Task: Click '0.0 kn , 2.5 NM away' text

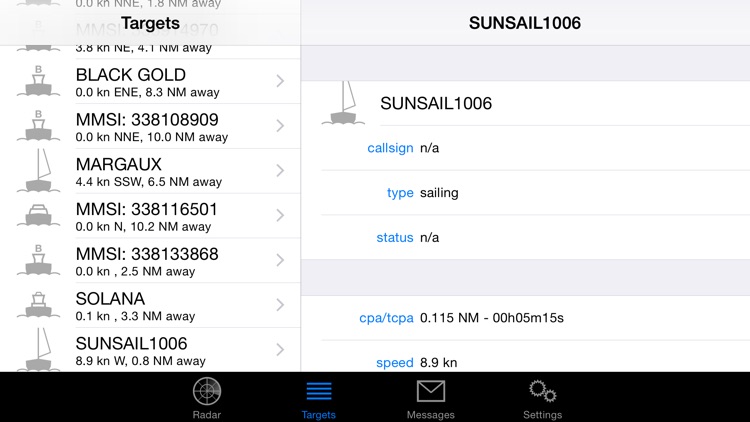Action: (135, 272)
